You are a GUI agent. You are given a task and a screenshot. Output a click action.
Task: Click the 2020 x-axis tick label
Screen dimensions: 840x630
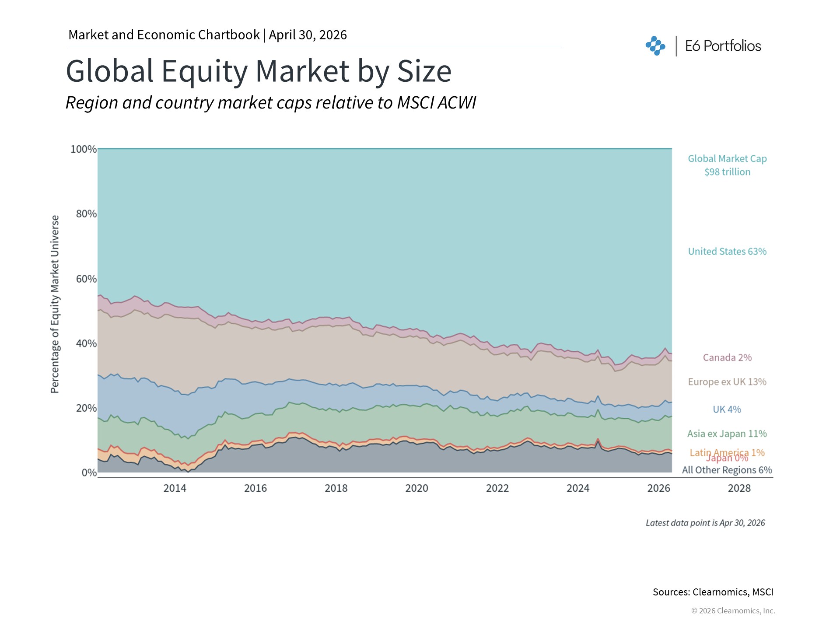pyautogui.click(x=416, y=488)
